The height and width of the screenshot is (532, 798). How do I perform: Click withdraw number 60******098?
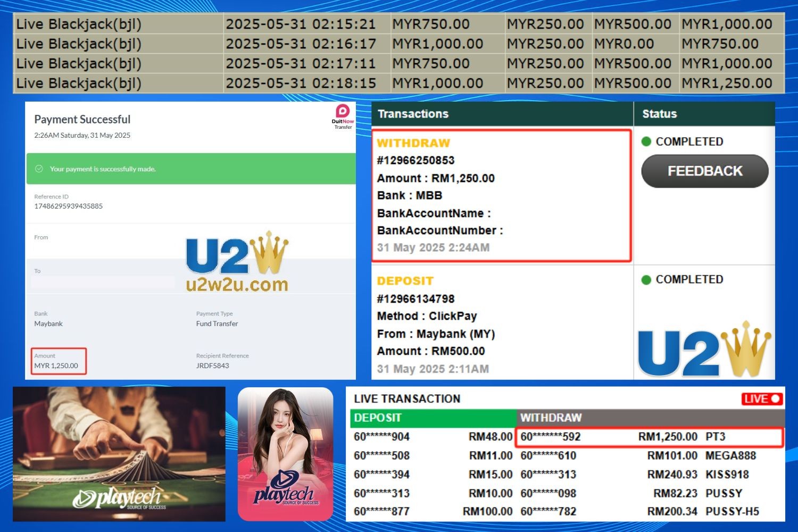point(548,493)
